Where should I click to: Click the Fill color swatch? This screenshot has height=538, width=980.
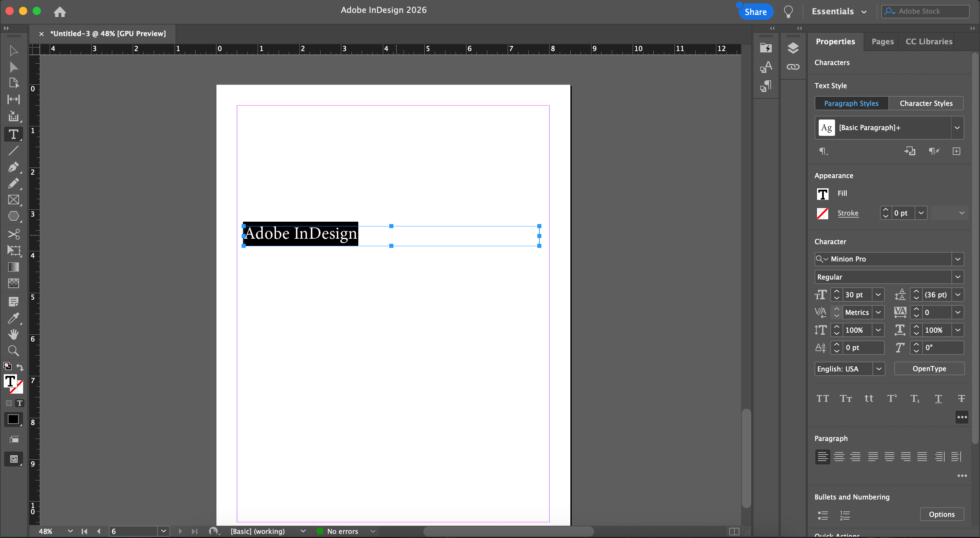coord(822,194)
